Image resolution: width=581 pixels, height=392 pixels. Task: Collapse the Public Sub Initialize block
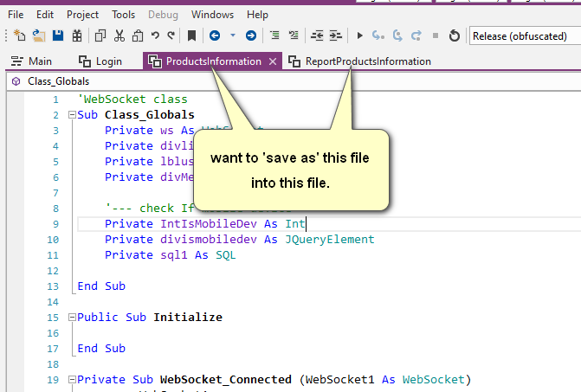(x=72, y=318)
